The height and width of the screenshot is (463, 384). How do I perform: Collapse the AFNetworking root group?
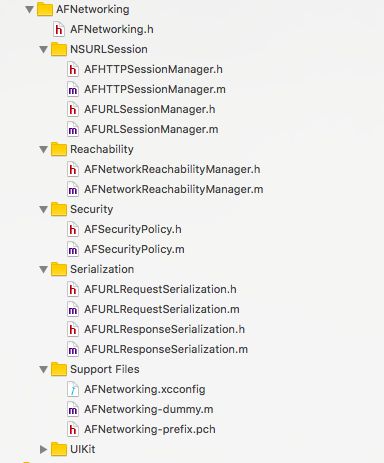coord(29,9)
